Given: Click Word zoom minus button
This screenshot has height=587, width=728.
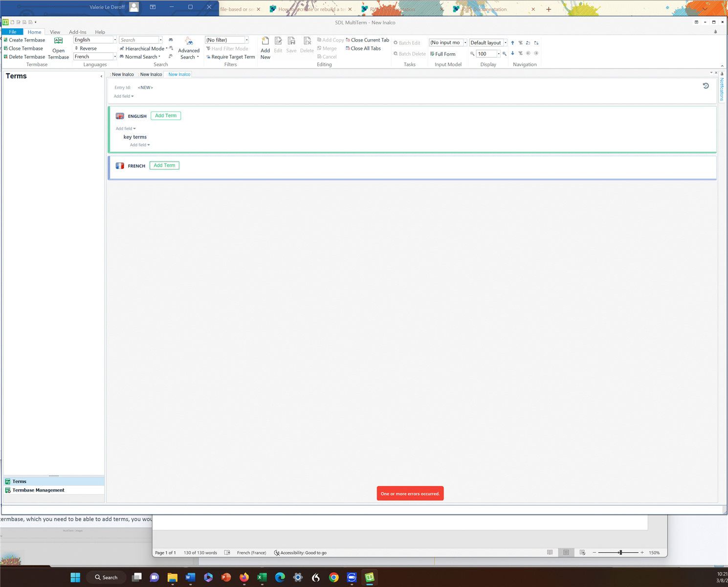Looking at the screenshot, I should point(595,553).
